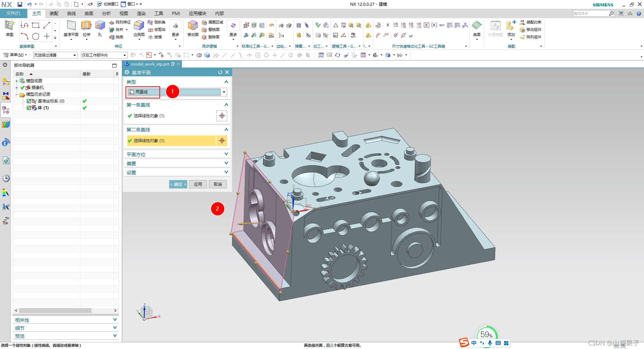Viewport: 644px width, 349px height.
Task: Click the Extrude (拉伸) feature icon
Action: point(86,26)
